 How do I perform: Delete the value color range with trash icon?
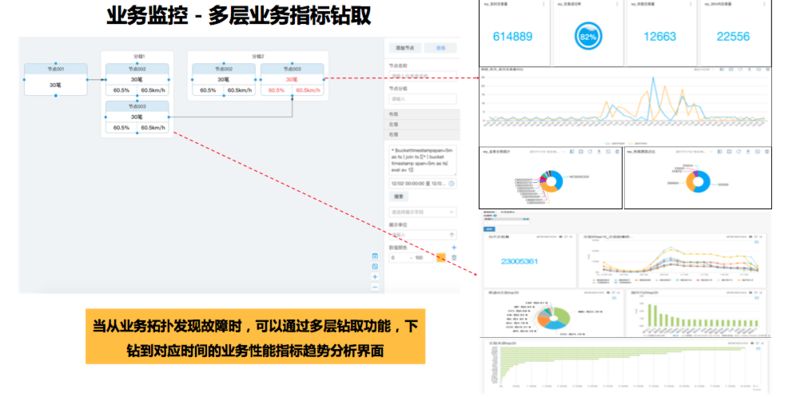[x=454, y=258]
